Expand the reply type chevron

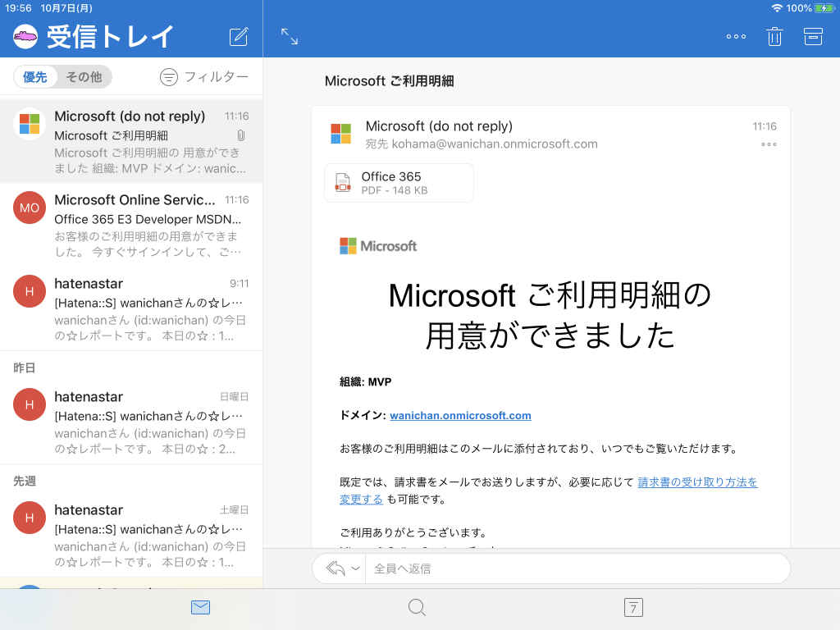coord(355,568)
